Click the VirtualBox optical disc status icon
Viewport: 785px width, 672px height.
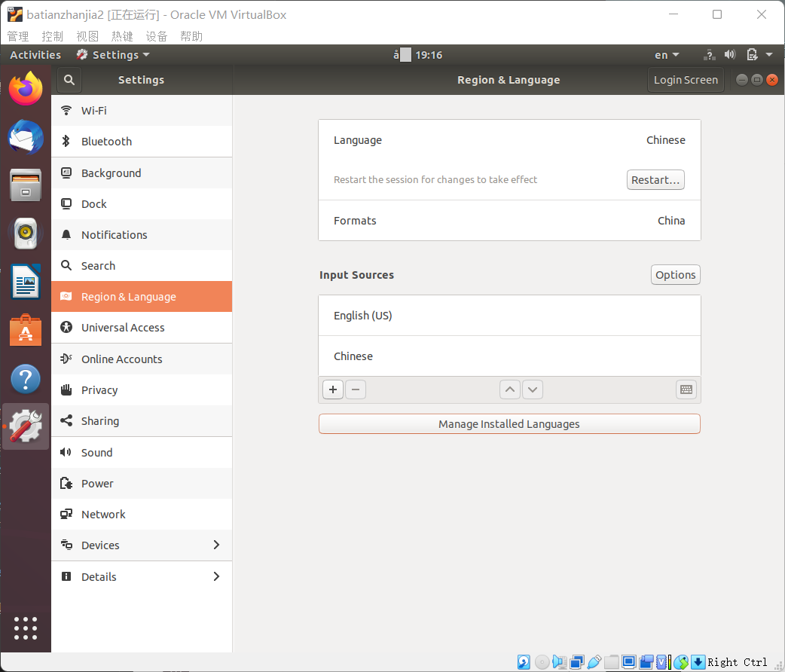[x=542, y=662]
